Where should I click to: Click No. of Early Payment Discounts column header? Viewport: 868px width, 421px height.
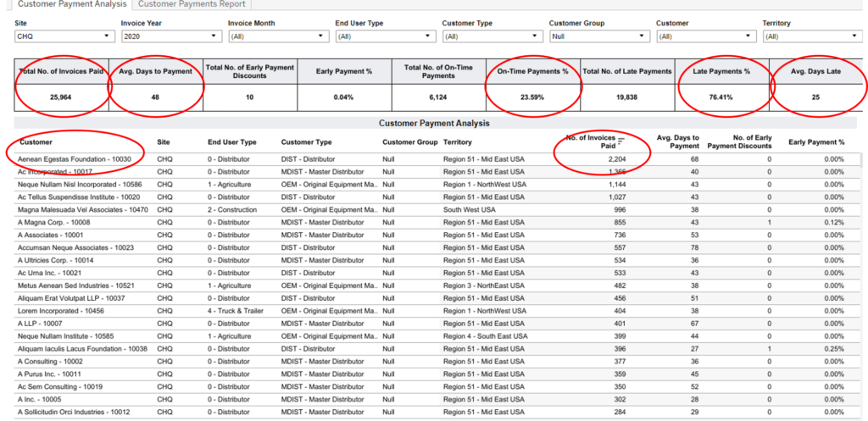coord(741,141)
